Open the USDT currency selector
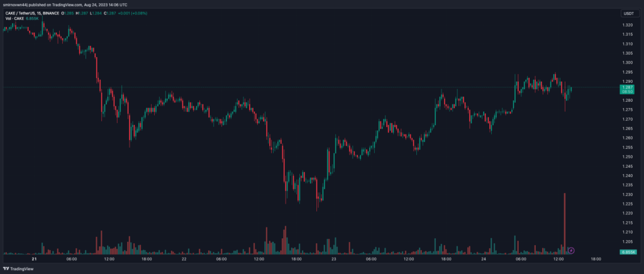Image resolution: width=644 pixels, height=274 pixels. coord(628,13)
